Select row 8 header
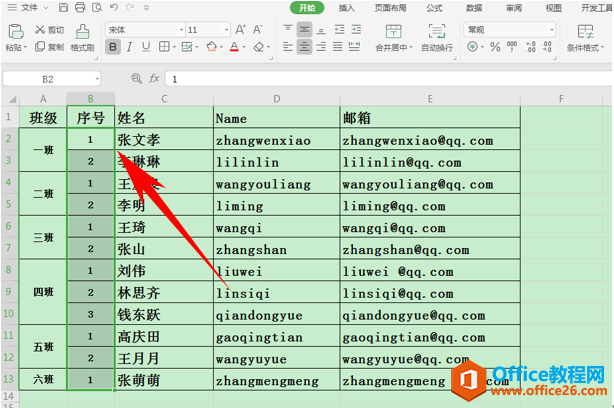Image resolution: width=614 pixels, height=408 pixels. [x=9, y=270]
